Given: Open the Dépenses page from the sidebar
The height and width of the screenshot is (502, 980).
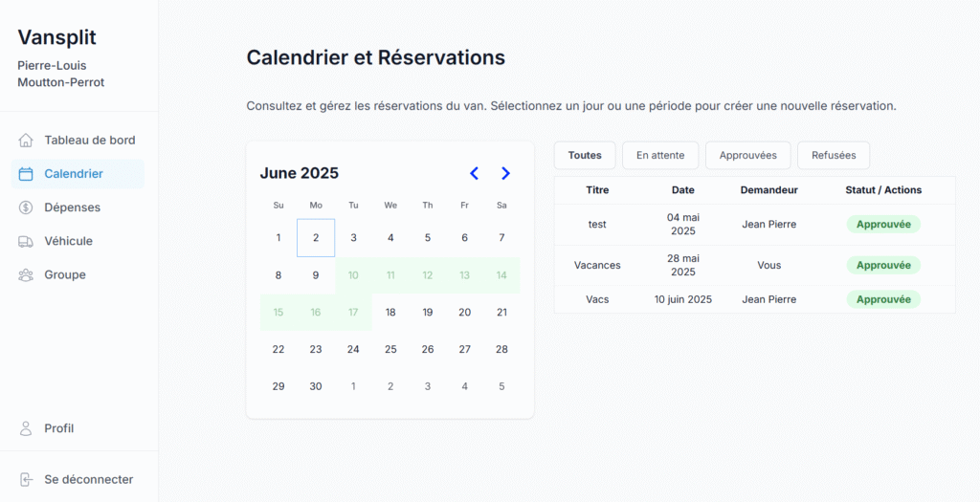Looking at the screenshot, I should coord(72,207).
